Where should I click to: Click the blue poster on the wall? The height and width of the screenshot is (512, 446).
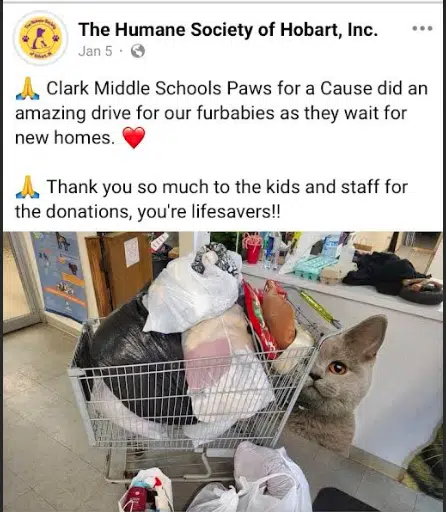[60, 277]
